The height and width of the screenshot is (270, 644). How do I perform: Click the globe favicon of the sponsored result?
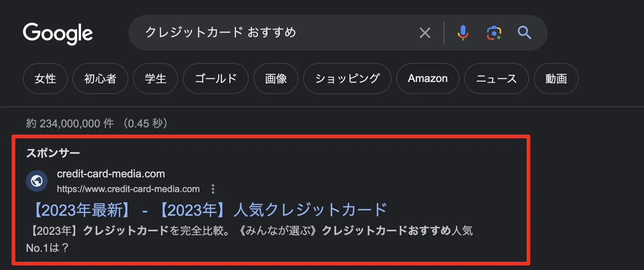click(37, 181)
